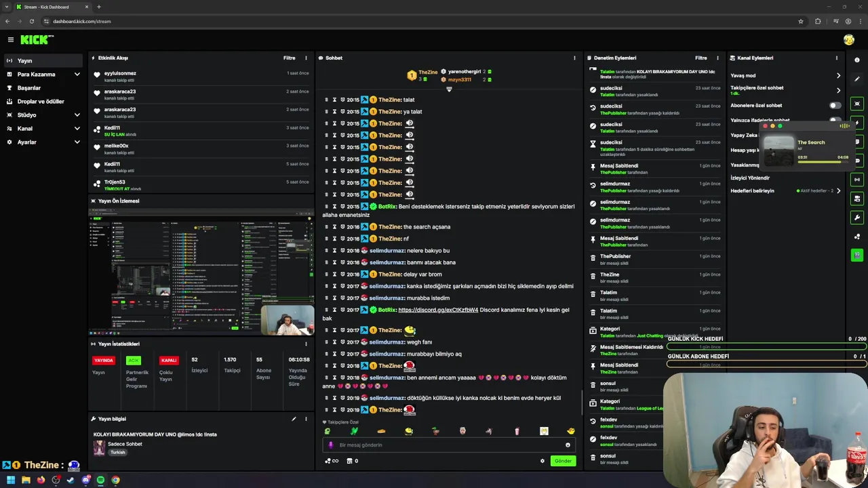Open Spotify from the taskbar
This screenshot has width=868, height=488.
point(100,480)
